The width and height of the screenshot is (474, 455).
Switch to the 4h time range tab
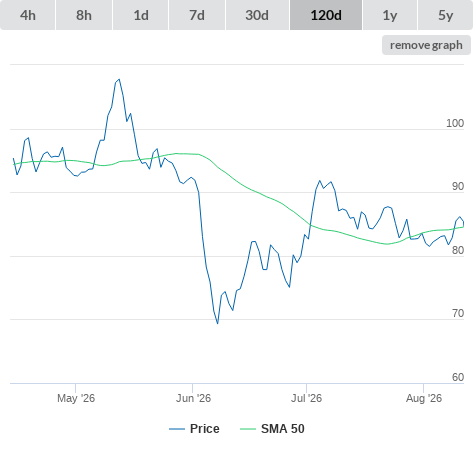click(28, 15)
